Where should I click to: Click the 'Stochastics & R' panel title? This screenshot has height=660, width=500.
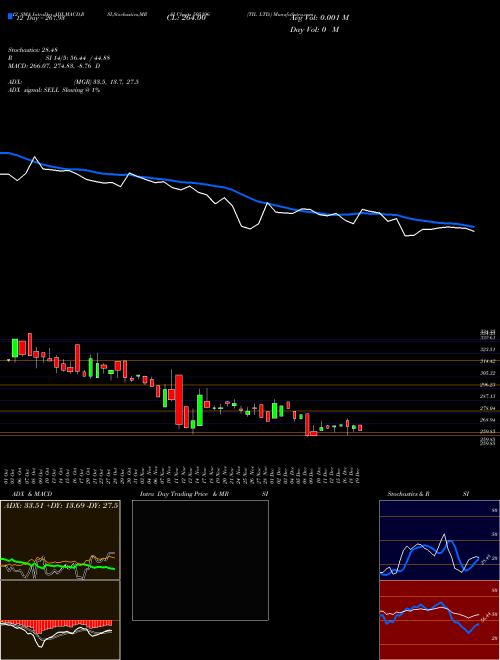tap(409, 494)
